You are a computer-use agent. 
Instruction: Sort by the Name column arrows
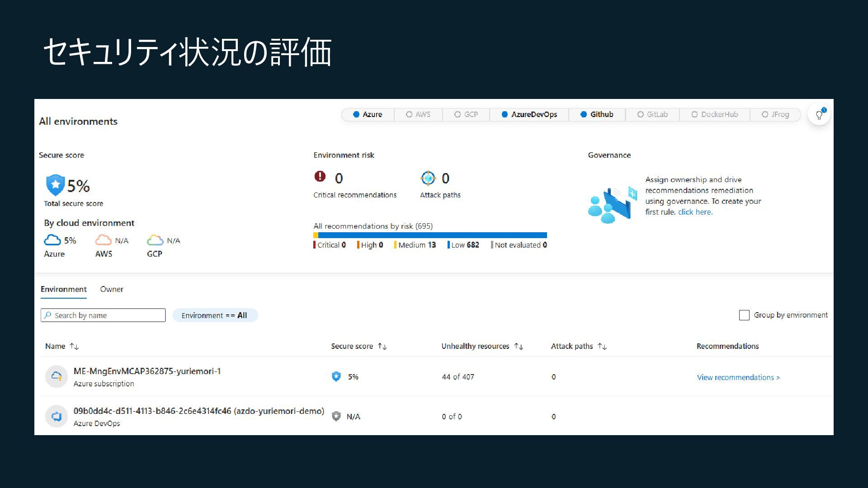(x=75, y=347)
